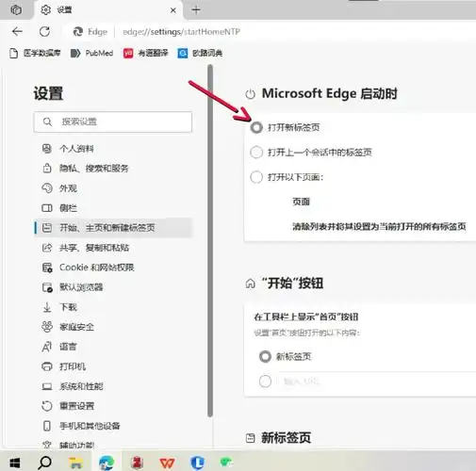Open the 医学数据库 bookmark

click(35, 53)
